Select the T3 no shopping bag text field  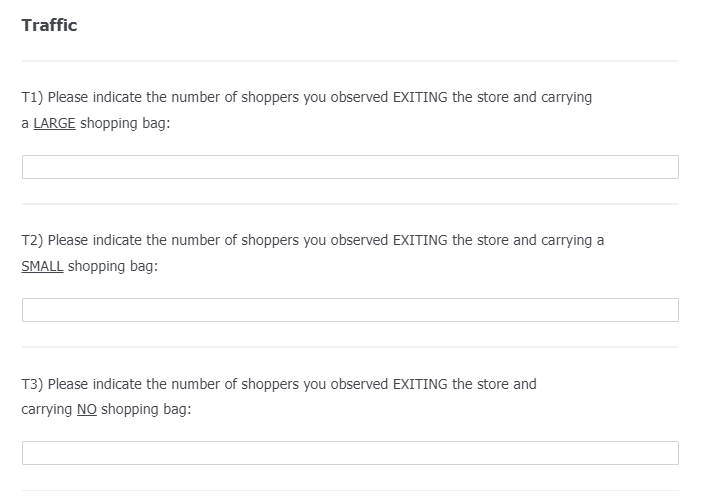click(350, 453)
